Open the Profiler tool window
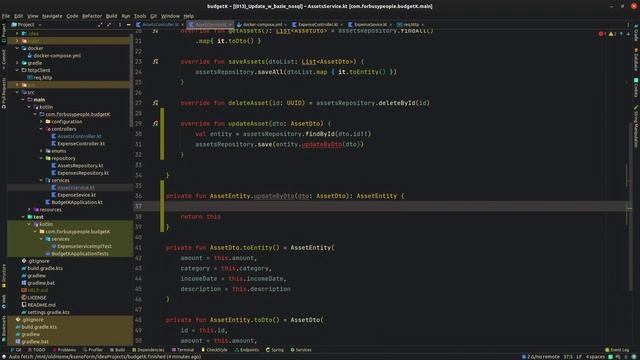Image resolution: width=640 pixels, height=360 pixels. pos(93,350)
